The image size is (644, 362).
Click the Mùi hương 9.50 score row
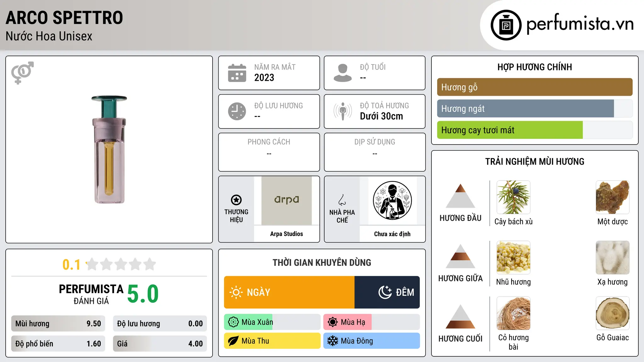[x=58, y=324]
